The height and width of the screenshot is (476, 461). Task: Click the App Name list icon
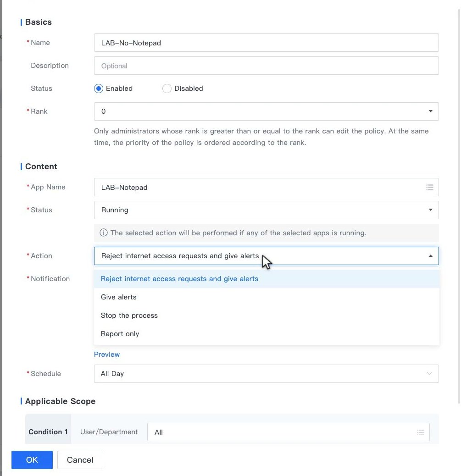[x=430, y=187]
